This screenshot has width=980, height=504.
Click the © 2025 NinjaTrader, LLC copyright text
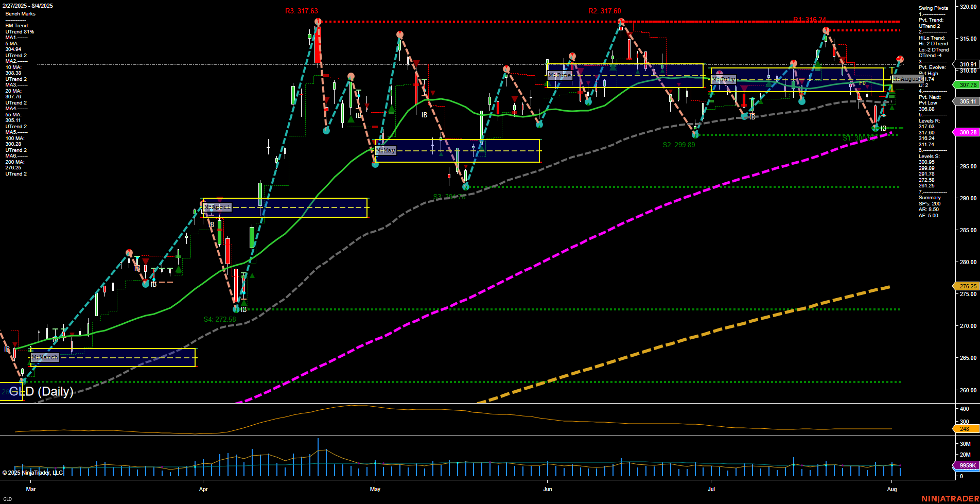[x=32, y=473]
